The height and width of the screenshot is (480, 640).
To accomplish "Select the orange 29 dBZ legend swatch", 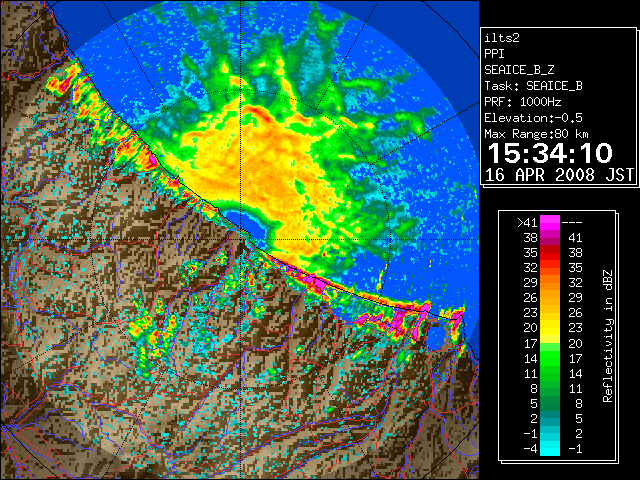I will click(x=550, y=283).
